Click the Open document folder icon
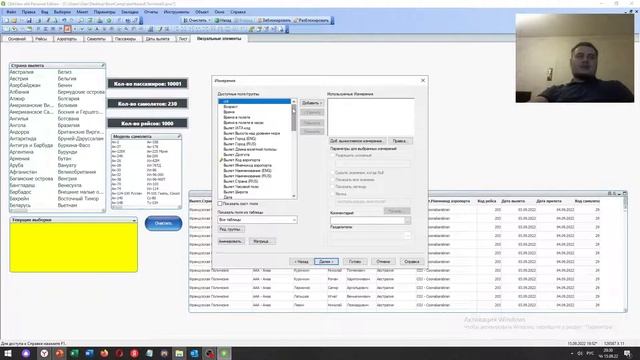 click(x=14, y=20)
